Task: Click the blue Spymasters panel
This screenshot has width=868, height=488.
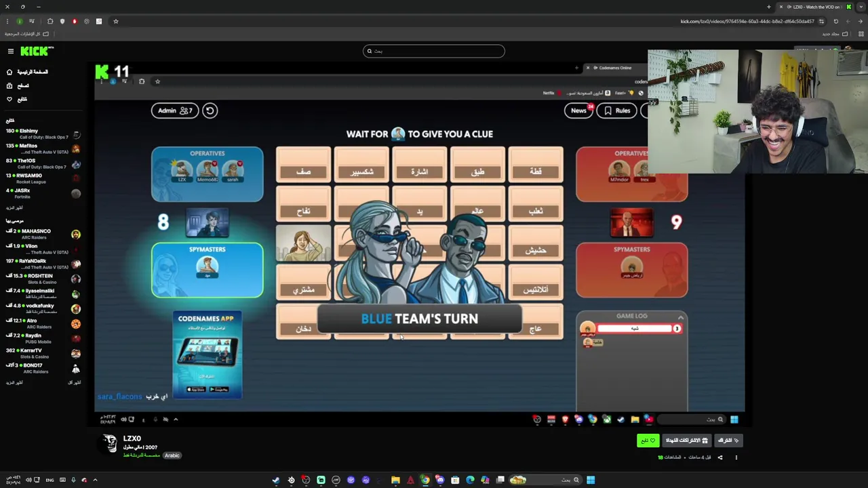Action: pyautogui.click(x=207, y=270)
